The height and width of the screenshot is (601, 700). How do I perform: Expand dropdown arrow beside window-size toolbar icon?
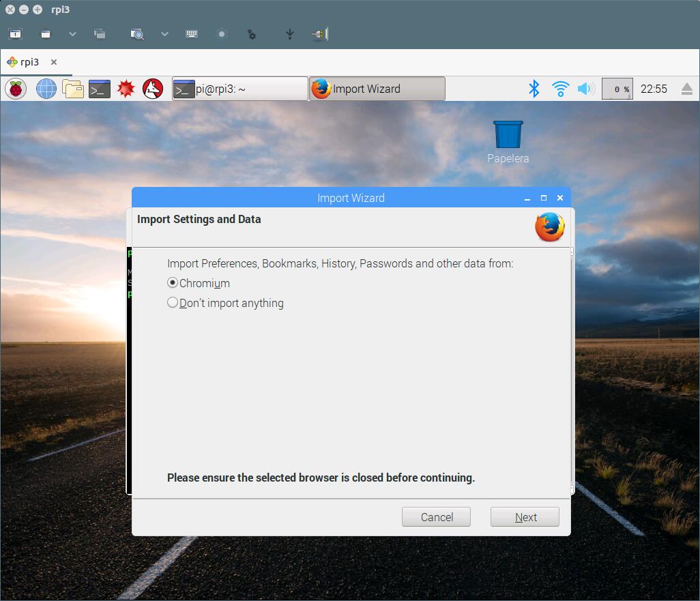[x=72, y=33]
